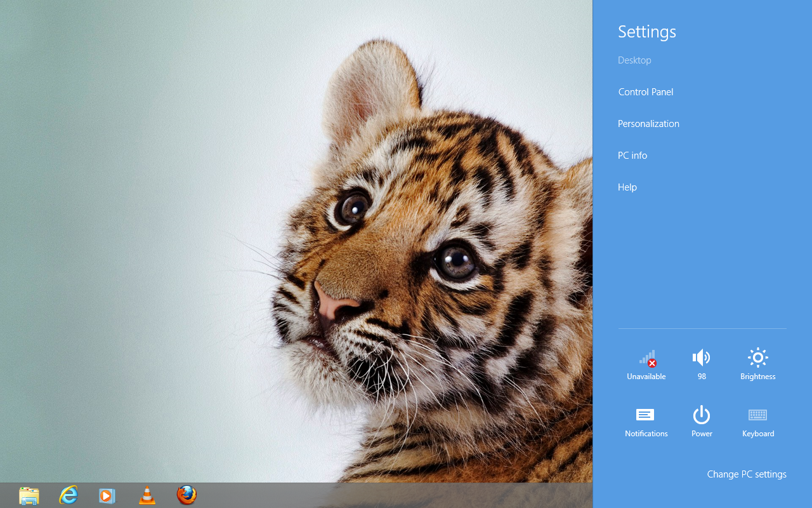Open the network Unavailable icon

click(x=646, y=364)
